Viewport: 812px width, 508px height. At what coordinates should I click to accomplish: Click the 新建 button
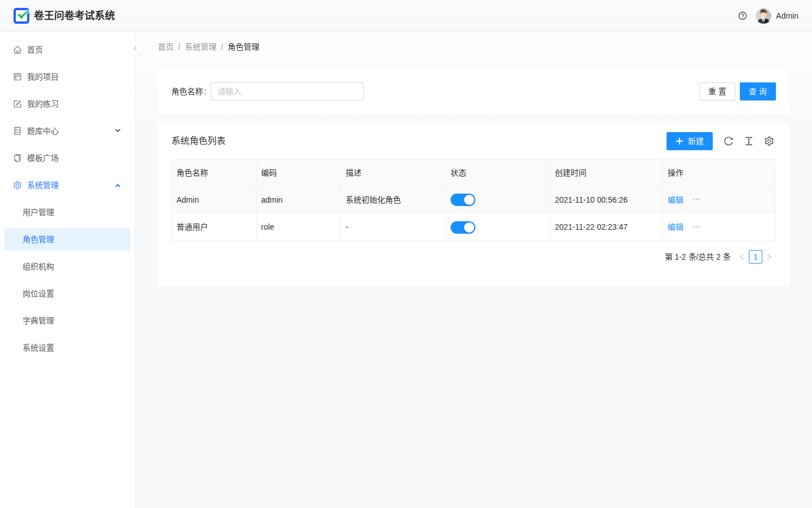690,141
